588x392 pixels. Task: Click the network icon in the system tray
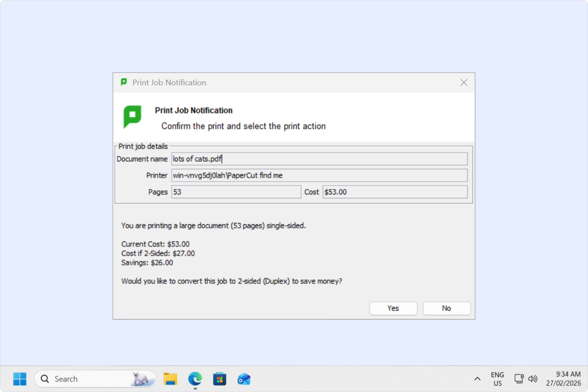tap(519, 379)
